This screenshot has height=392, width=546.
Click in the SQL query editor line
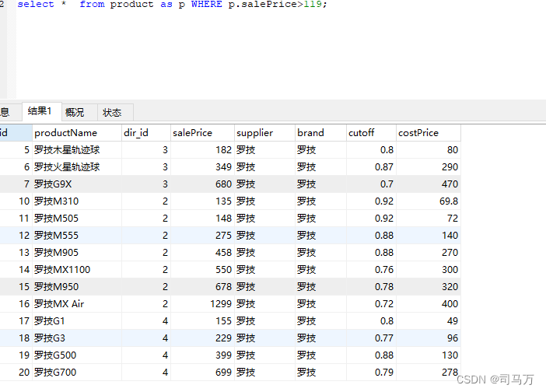click(x=173, y=5)
